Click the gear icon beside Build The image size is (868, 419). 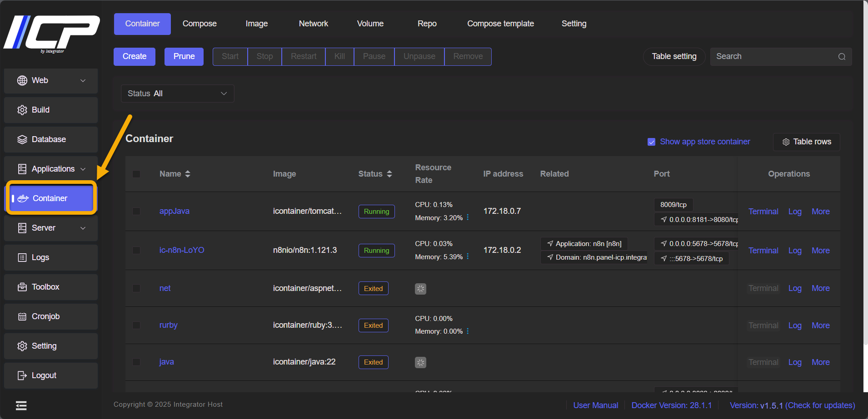click(x=22, y=110)
